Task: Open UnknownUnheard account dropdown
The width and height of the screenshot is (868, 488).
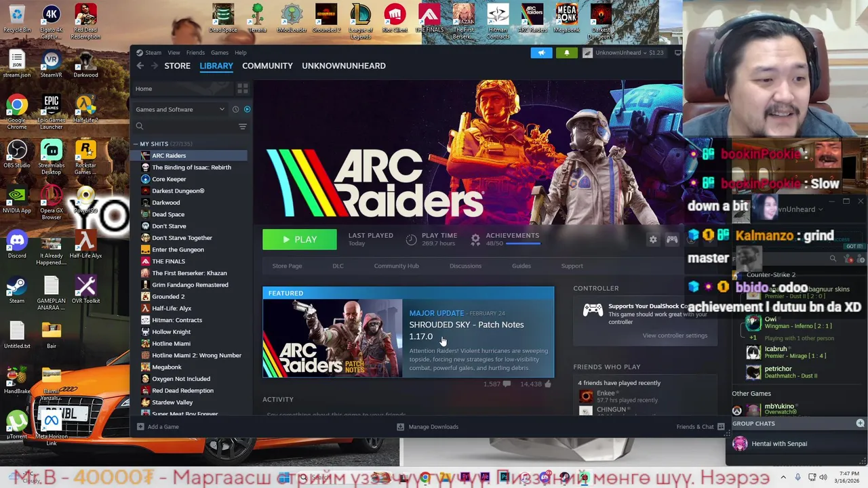Action: [623, 53]
